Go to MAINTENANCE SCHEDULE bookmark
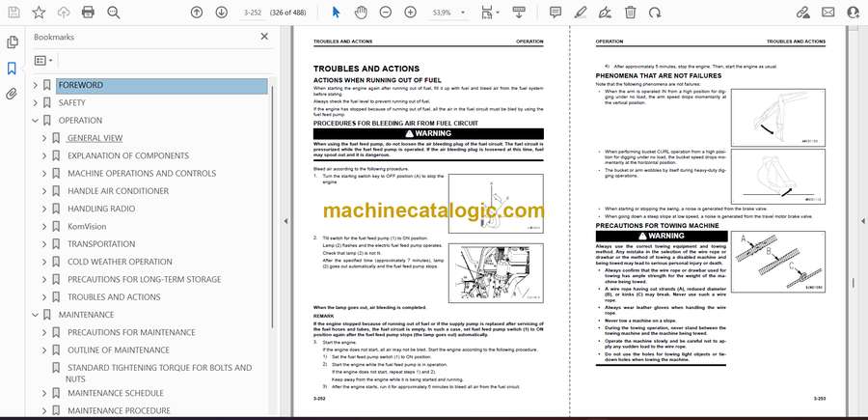Viewport: 868px width, 420px height. 116,393
